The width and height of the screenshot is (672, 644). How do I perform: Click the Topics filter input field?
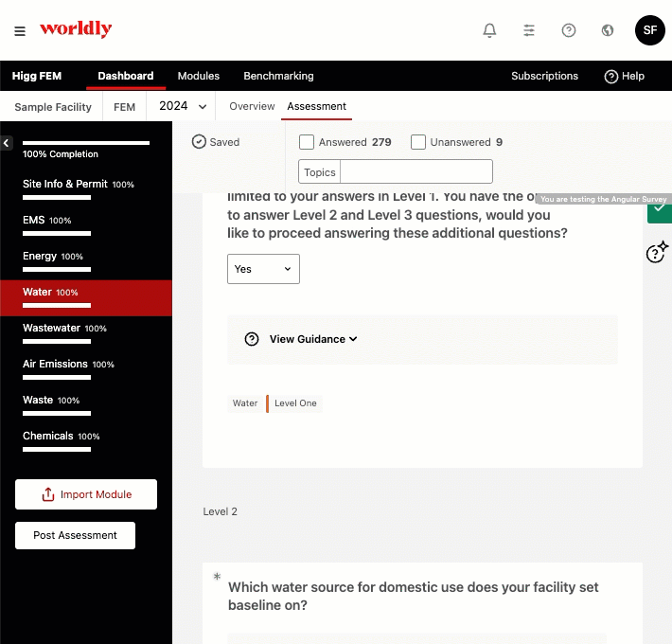pos(416,171)
